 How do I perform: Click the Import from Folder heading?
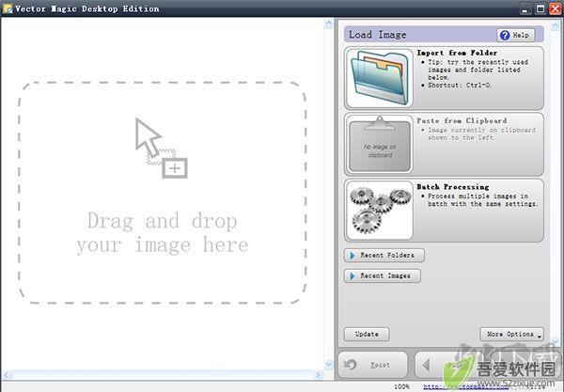click(457, 53)
